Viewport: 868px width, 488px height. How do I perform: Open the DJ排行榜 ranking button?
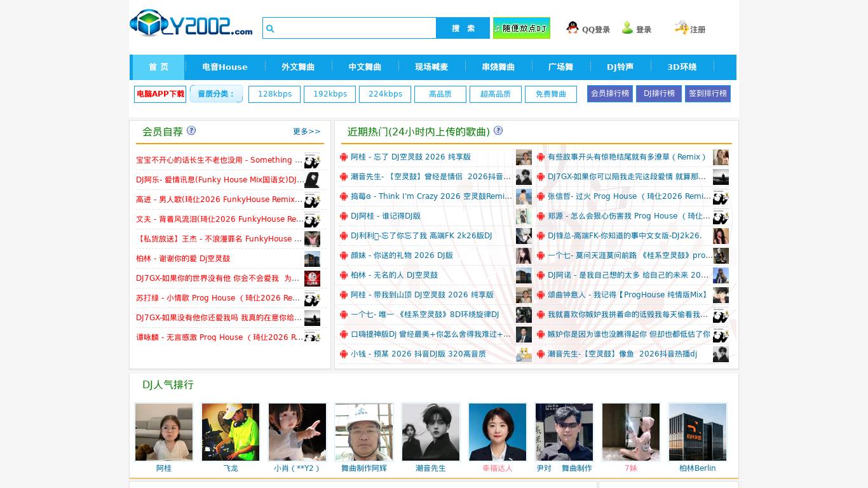click(658, 94)
